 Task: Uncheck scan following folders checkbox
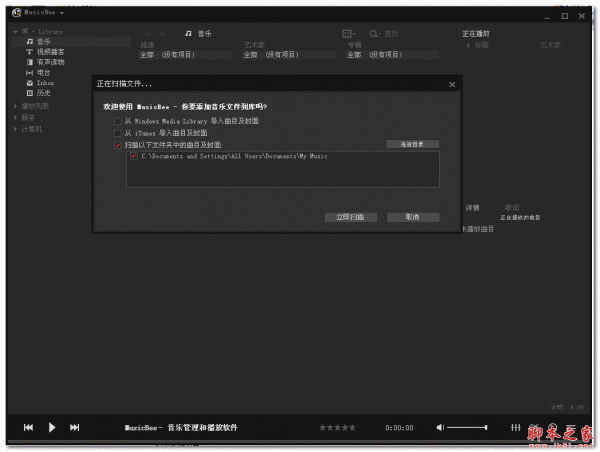coord(117,145)
